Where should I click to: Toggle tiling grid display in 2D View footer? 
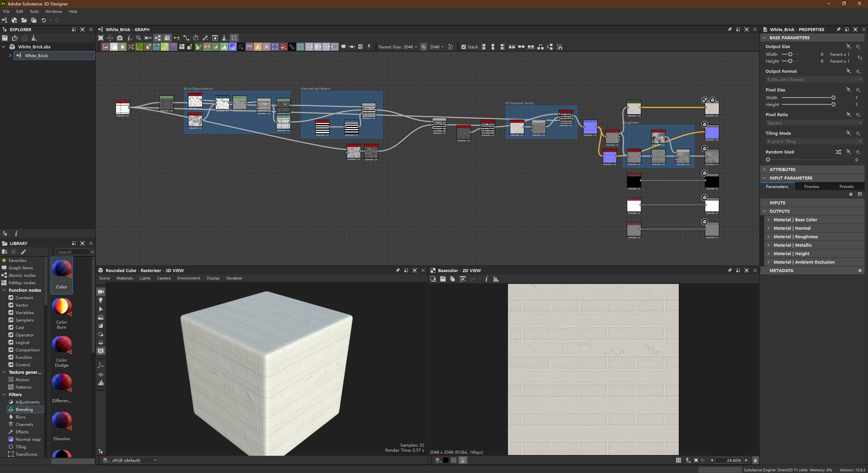coord(678,460)
